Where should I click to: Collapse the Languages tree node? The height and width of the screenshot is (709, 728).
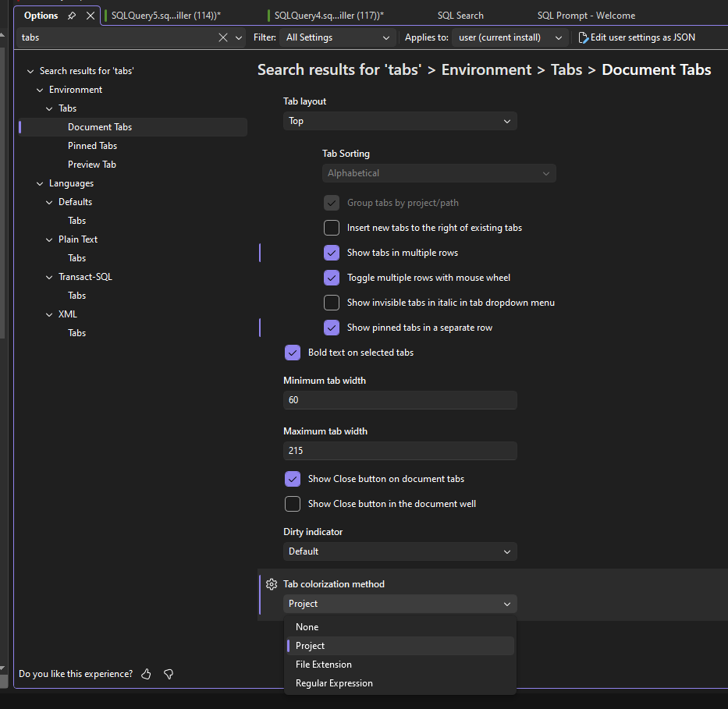pos(41,183)
